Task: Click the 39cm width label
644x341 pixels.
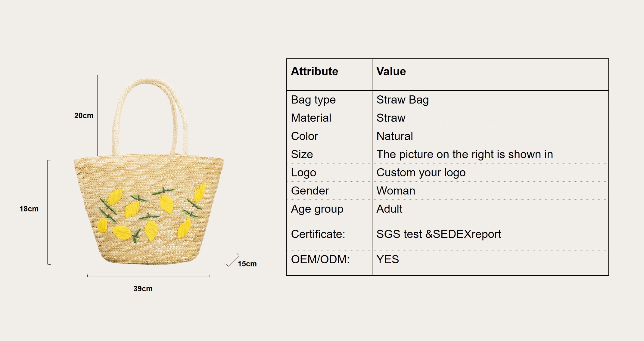Action: [143, 289]
